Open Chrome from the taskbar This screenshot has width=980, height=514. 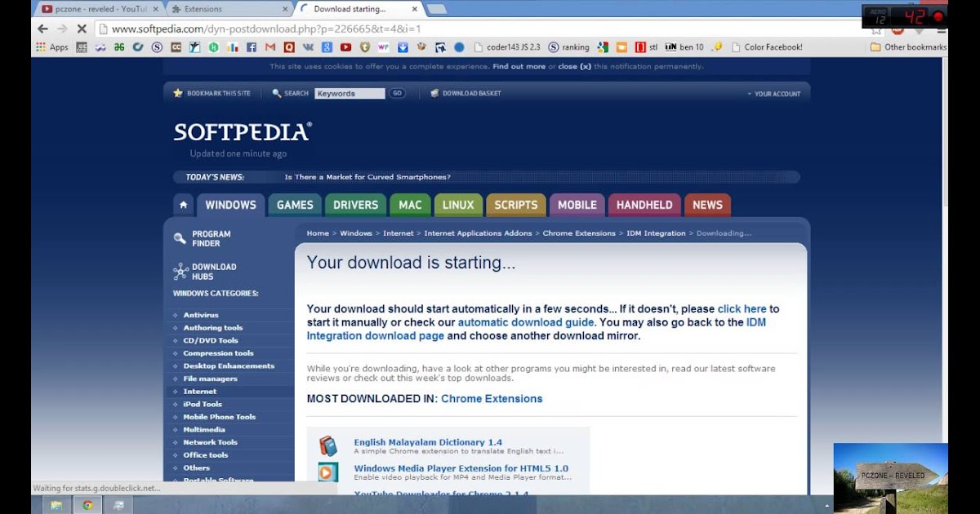pos(87,505)
